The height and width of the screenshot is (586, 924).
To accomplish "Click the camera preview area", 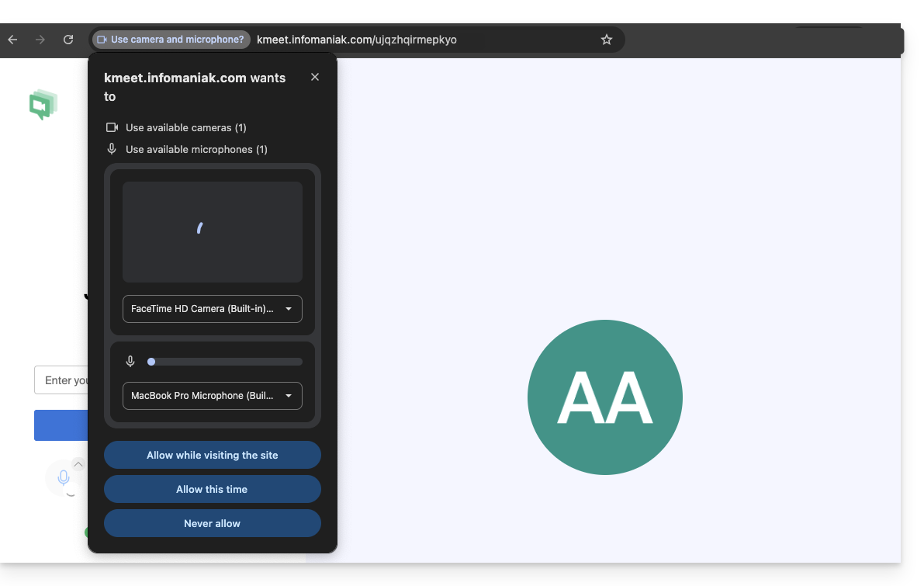I will [x=213, y=232].
